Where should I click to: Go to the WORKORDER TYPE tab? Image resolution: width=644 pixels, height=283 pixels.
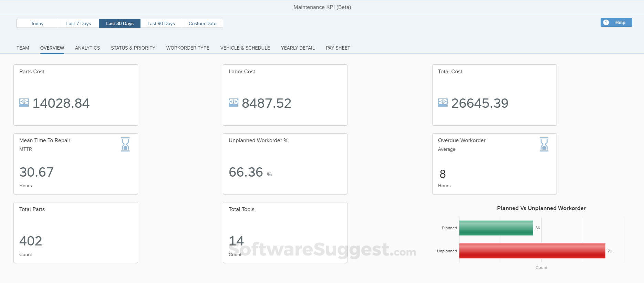coord(188,48)
